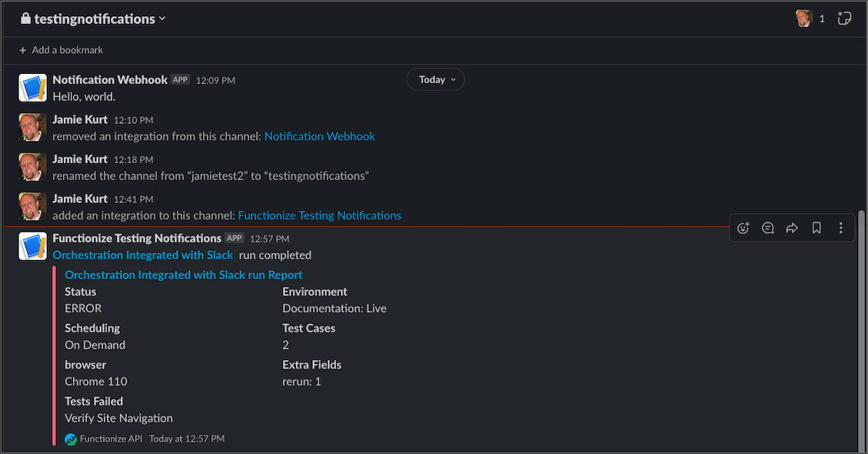Click the 12:41 PM message timestamp
Screen dimensions: 868x454
(134, 199)
